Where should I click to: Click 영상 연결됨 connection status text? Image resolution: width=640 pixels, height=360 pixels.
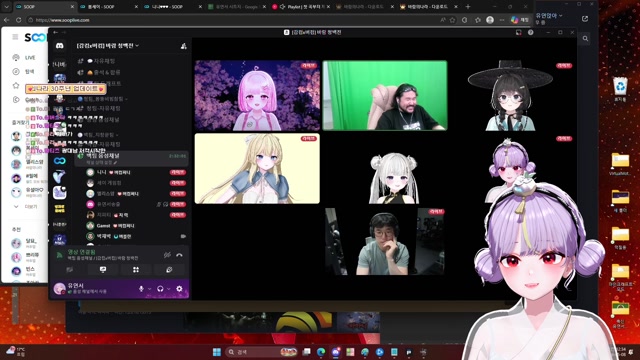(x=82, y=252)
